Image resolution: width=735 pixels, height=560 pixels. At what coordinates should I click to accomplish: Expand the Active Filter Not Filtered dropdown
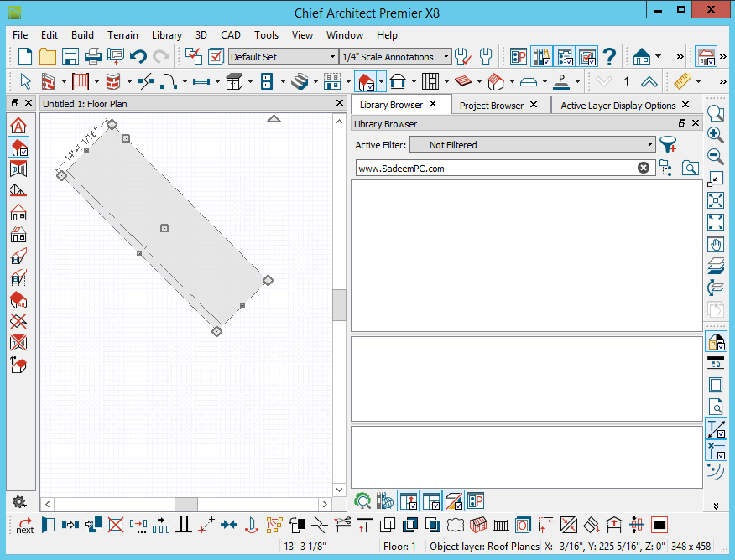[533, 145]
